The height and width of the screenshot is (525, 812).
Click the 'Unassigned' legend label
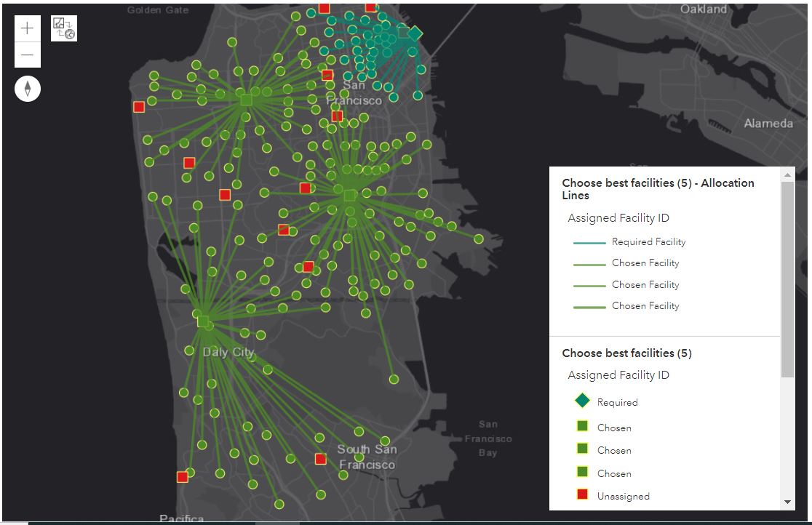click(x=623, y=496)
